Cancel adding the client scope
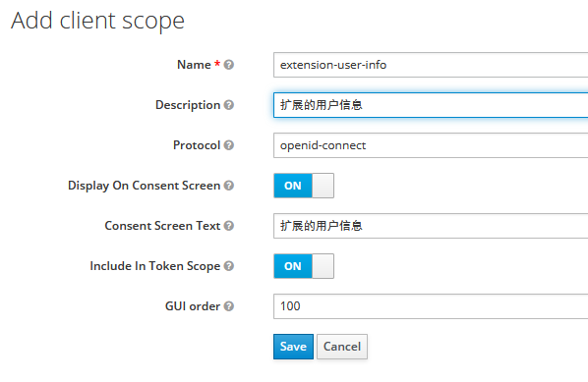This screenshot has width=588, height=382. 342,347
